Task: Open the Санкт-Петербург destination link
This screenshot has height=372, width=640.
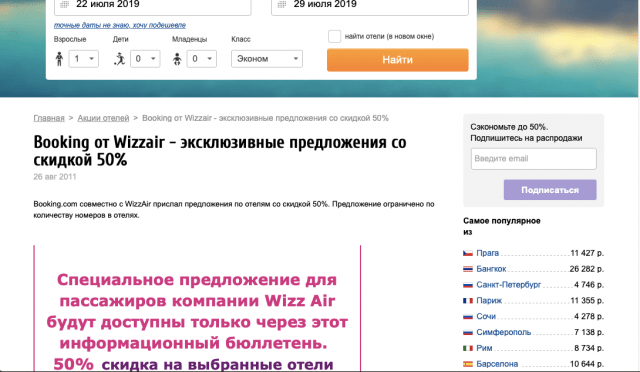Action: (x=509, y=285)
